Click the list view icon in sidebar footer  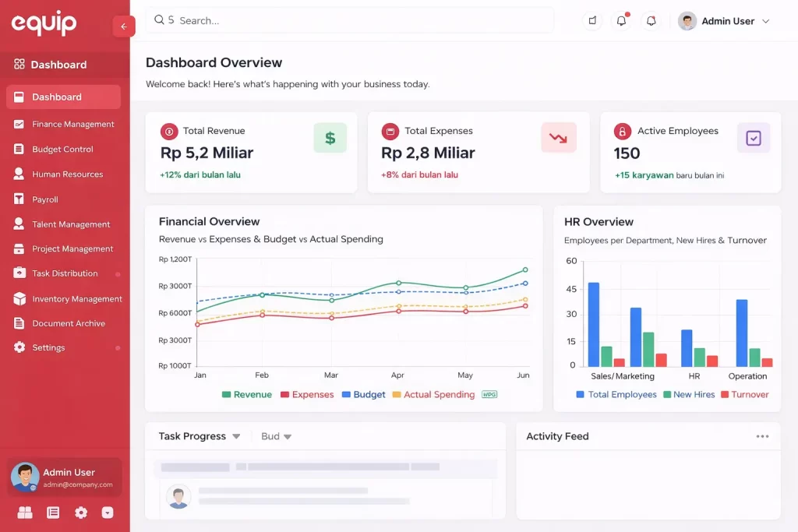click(53, 513)
